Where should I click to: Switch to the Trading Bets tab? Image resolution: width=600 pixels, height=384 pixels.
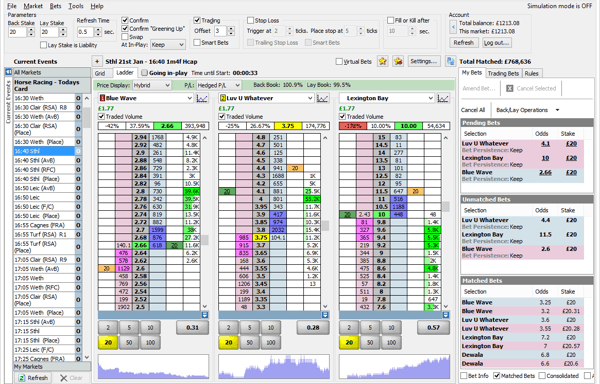(503, 73)
